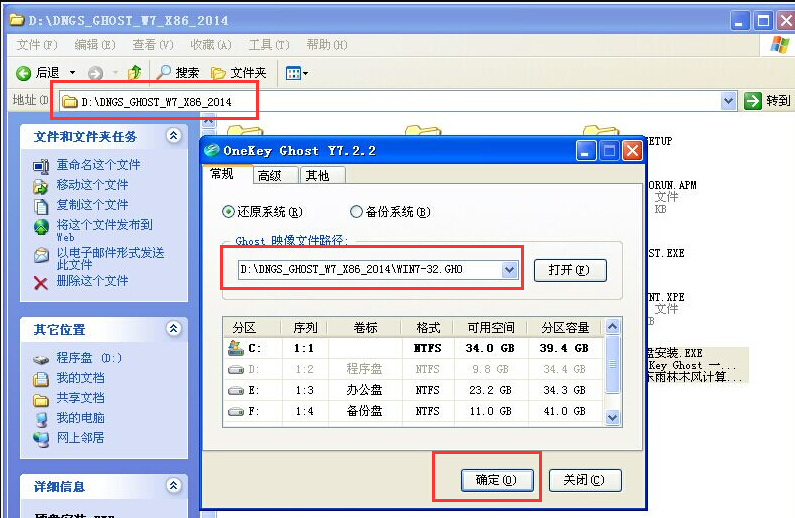Click the Forward arrow toolbar icon
Image resolution: width=795 pixels, height=518 pixels.
click(95, 73)
